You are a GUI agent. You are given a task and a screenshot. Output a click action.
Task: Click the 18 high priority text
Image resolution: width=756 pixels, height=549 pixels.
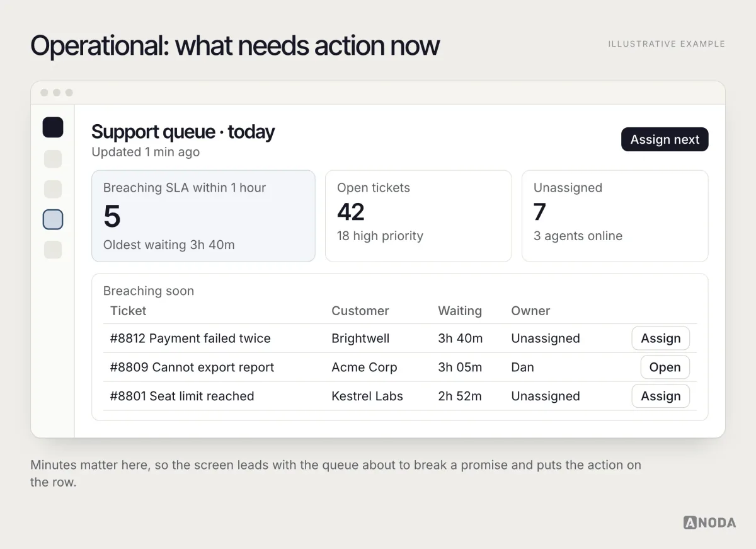tap(380, 236)
